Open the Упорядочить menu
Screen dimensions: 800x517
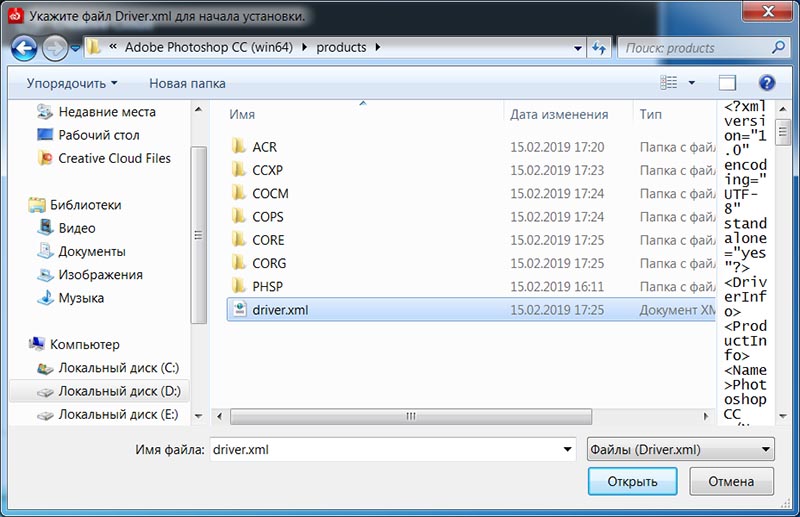(x=71, y=83)
